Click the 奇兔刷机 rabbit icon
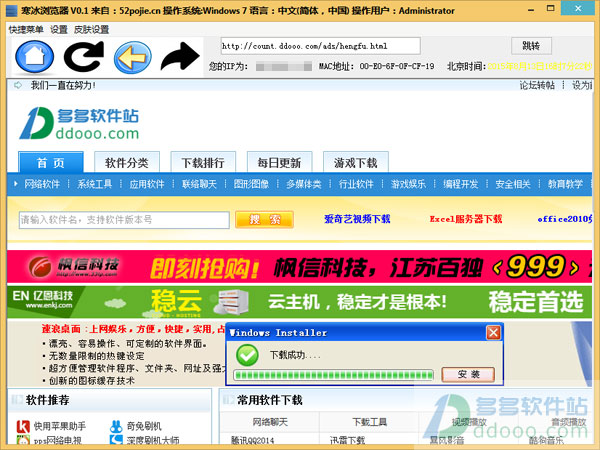The image size is (600, 450). point(116,426)
